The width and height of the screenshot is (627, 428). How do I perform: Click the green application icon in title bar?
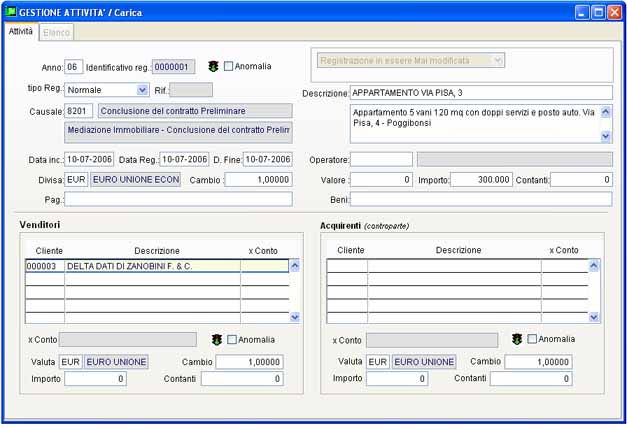coord(11,12)
